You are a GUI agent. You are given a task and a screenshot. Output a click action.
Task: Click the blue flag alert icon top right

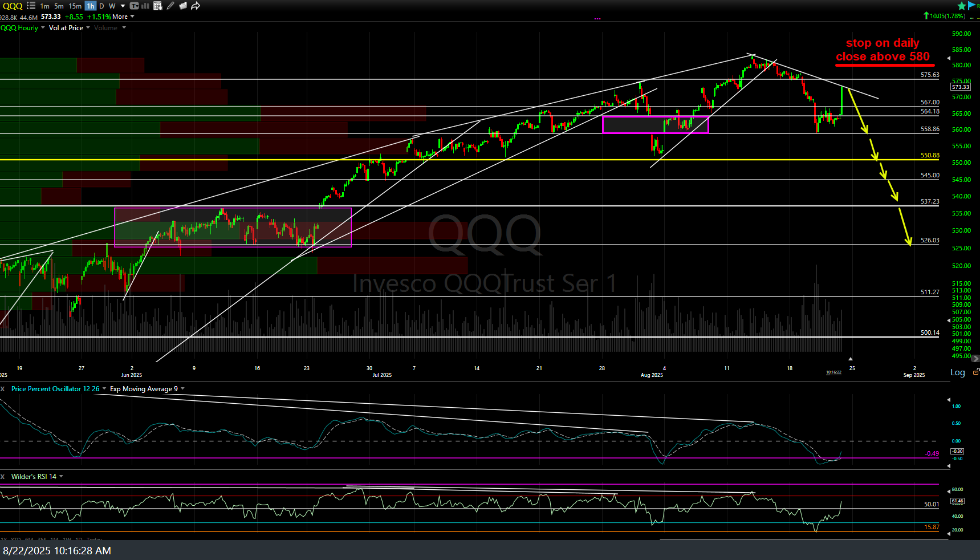tap(971, 5)
